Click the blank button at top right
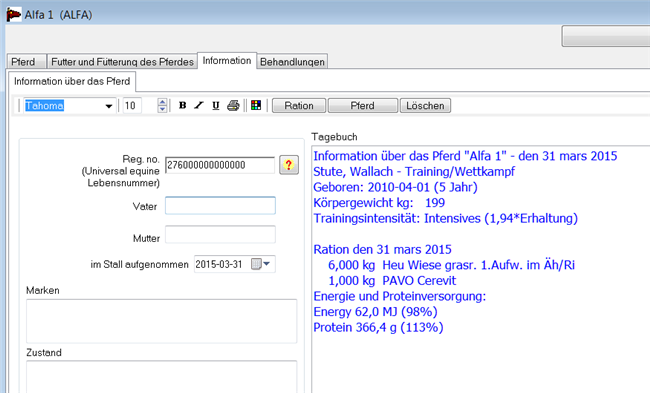This screenshot has height=393, width=650. [x=606, y=36]
